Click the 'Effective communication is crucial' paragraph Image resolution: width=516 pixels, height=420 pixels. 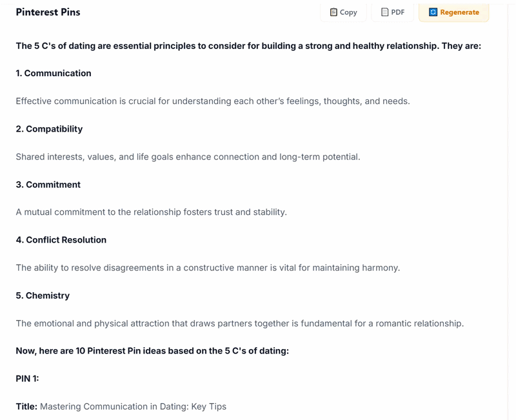point(213,101)
